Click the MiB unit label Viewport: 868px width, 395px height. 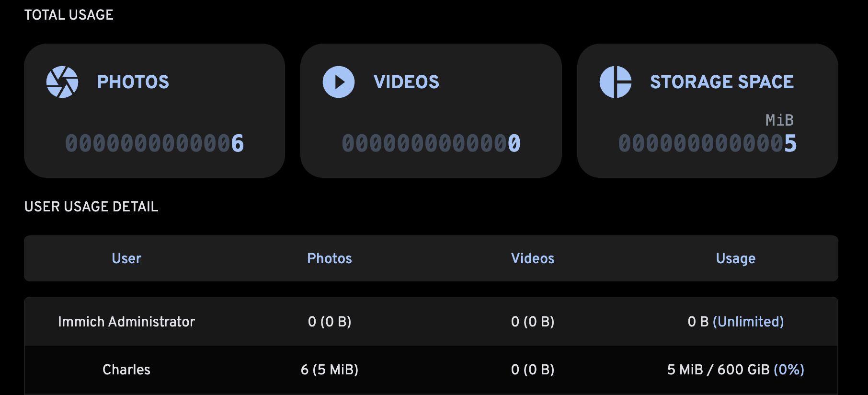(x=779, y=120)
